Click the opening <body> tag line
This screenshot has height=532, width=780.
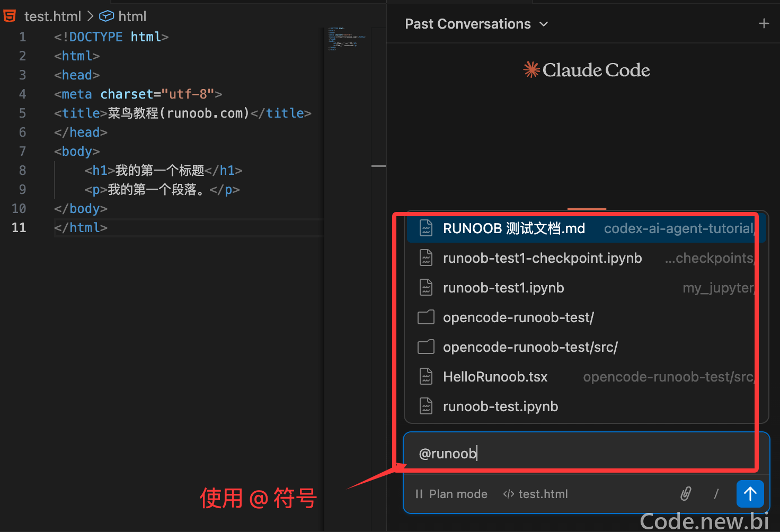tap(77, 152)
